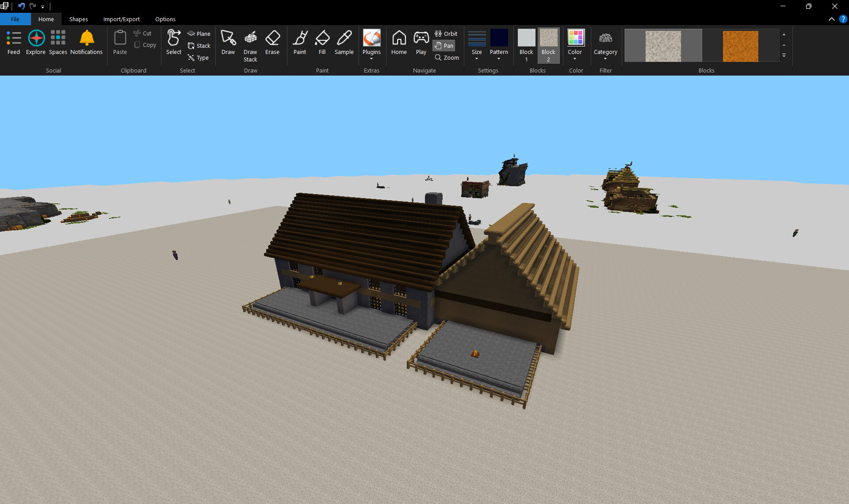The image size is (849, 504).
Task: Choose the Select tool
Action: click(174, 42)
